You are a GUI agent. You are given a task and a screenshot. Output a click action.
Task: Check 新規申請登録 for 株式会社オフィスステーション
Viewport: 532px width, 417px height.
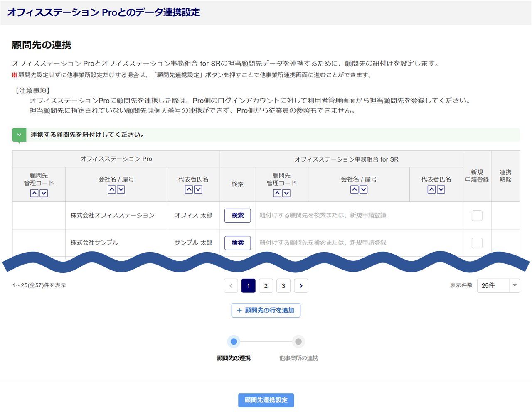(x=477, y=216)
